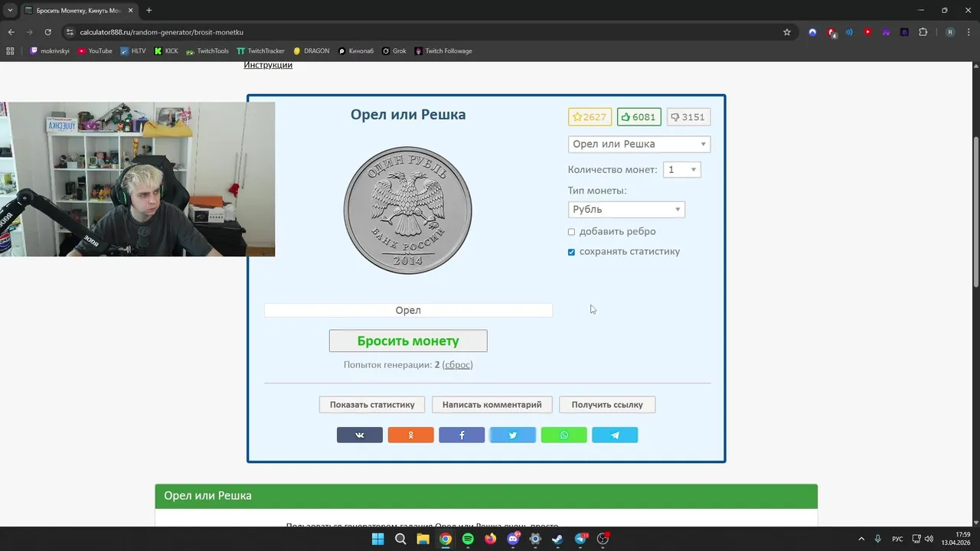The image size is (980, 551).
Task: Uncheck 'сохранять статистику' checkbox
Action: point(571,252)
